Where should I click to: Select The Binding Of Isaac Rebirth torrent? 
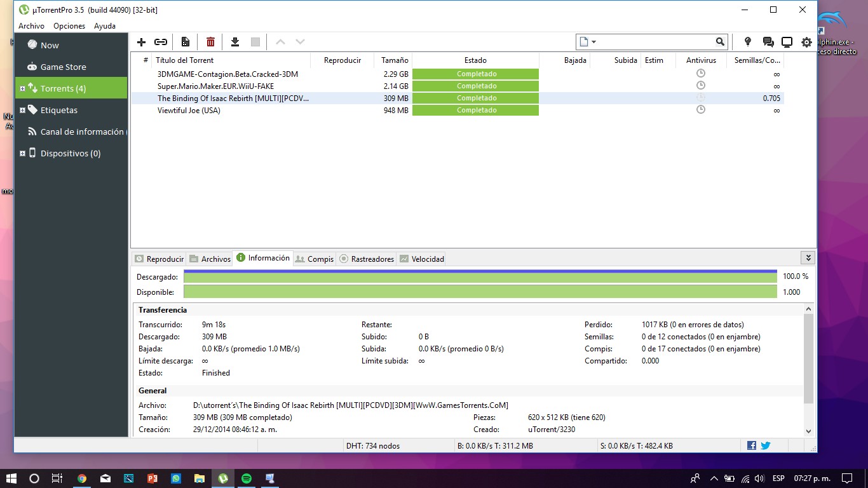pyautogui.click(x=457, y=98)
